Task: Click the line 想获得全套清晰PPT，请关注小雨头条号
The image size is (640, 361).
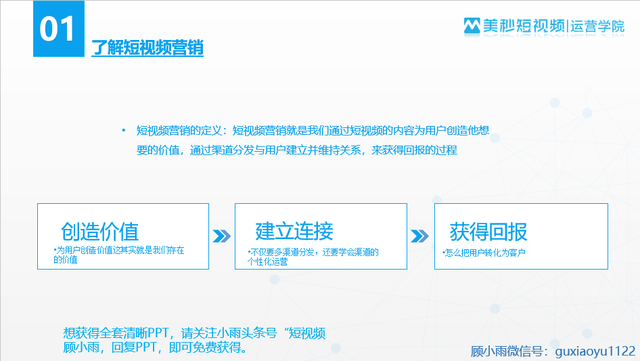Action: (194, 333)
